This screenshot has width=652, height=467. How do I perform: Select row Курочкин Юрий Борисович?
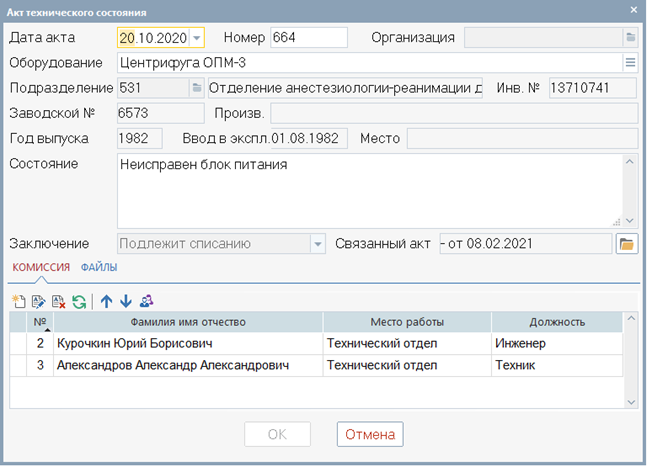tap(316, 343)
